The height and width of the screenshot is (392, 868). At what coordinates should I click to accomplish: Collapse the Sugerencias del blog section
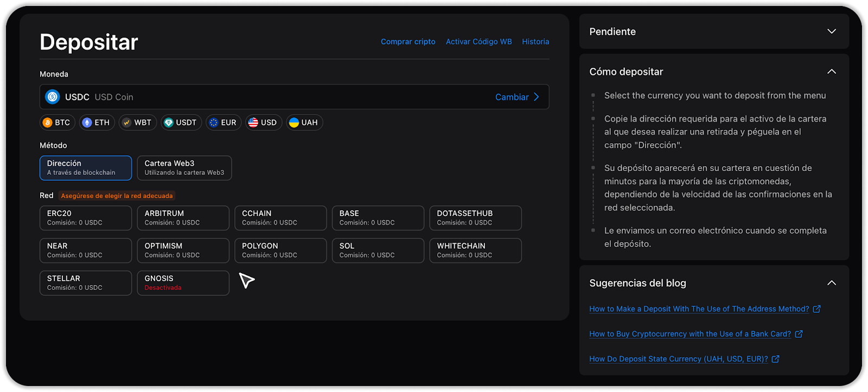coord(831,283)
